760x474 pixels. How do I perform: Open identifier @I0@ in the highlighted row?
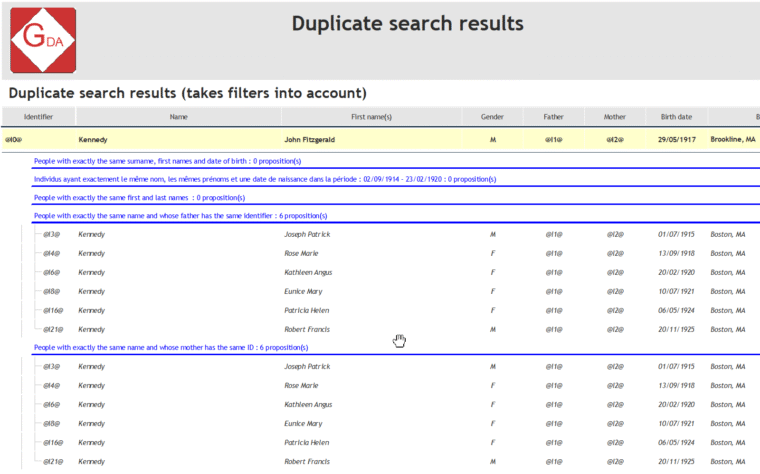[14, 140]
